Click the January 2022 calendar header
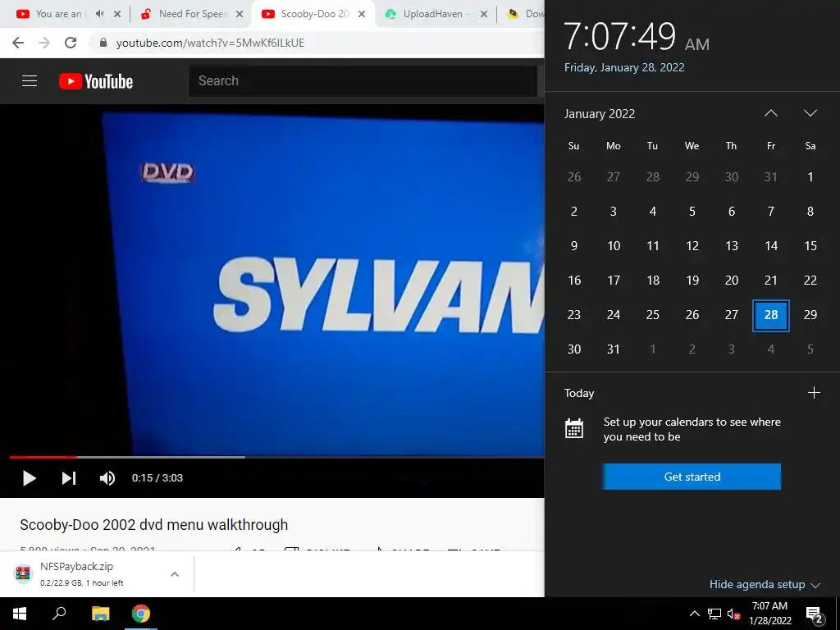The height and width of the screenshot is (630, 840). coord(600,114)
